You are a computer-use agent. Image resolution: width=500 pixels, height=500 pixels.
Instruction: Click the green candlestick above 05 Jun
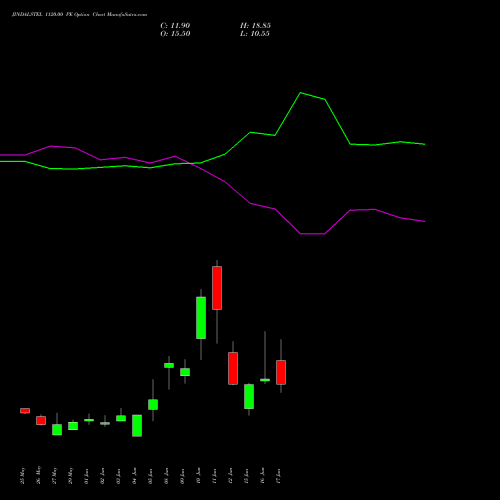coord(153,404)
